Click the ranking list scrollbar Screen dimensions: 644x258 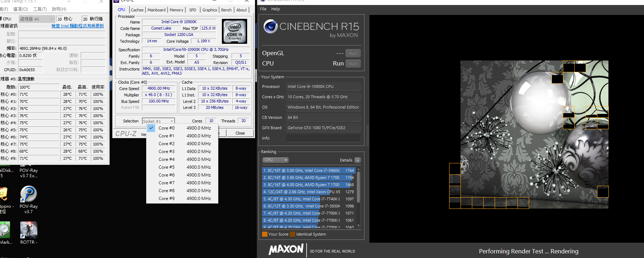358,188
